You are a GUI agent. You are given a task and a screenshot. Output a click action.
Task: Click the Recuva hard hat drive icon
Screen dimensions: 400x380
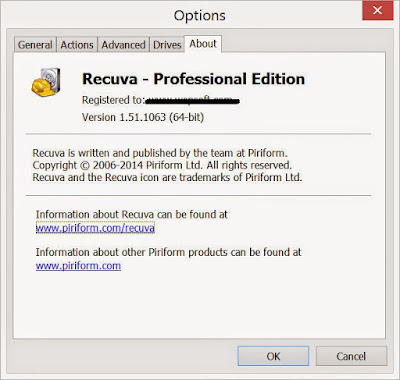pyautogui.click(x=46, y=82)
